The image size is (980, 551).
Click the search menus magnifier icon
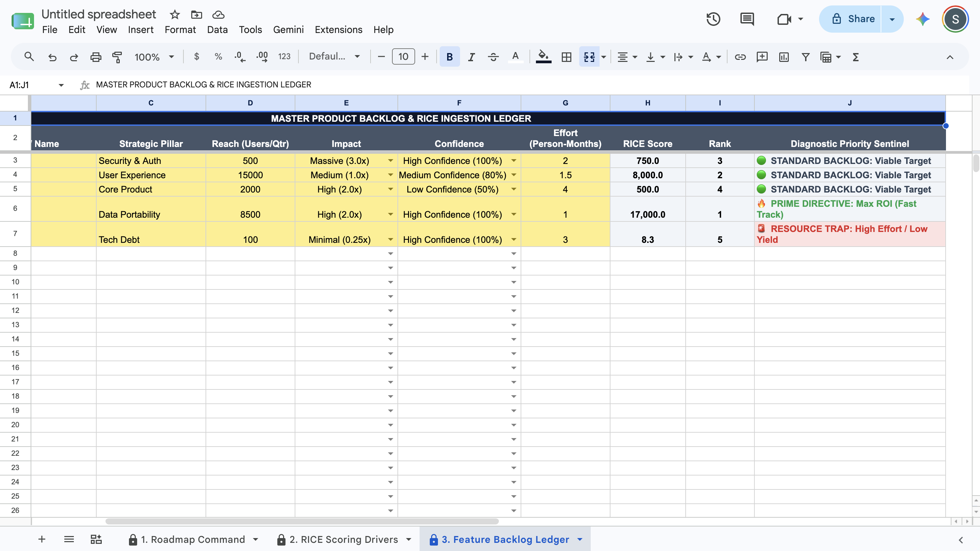pos(29,57)
